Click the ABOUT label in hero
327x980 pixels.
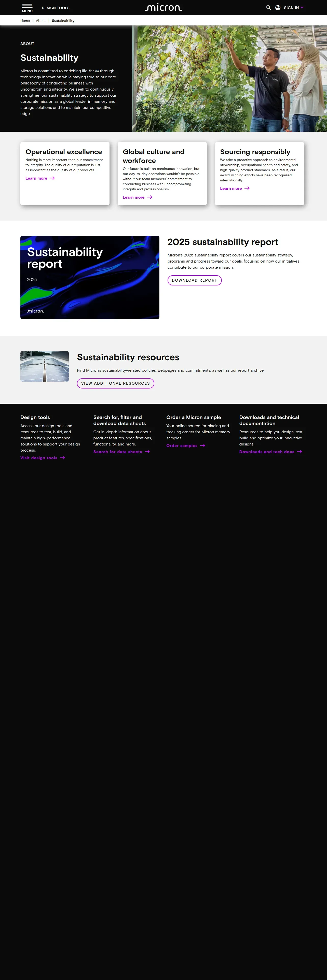coord(28,44)
